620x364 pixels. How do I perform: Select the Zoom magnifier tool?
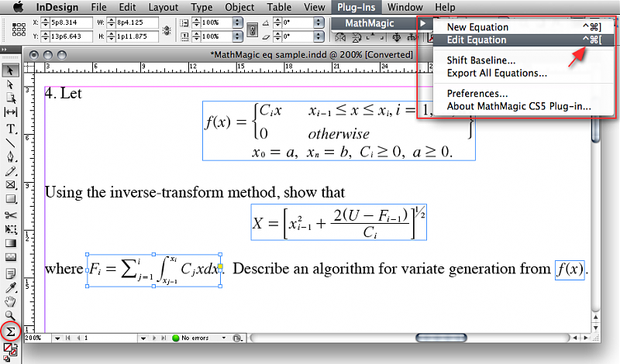click(11, 315)
